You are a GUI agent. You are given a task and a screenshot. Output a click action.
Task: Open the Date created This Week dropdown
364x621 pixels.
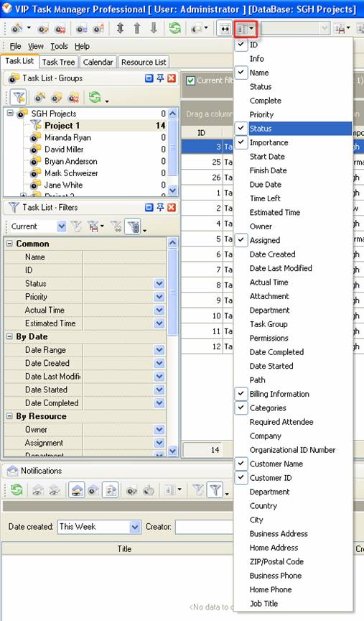pos(135,527)
